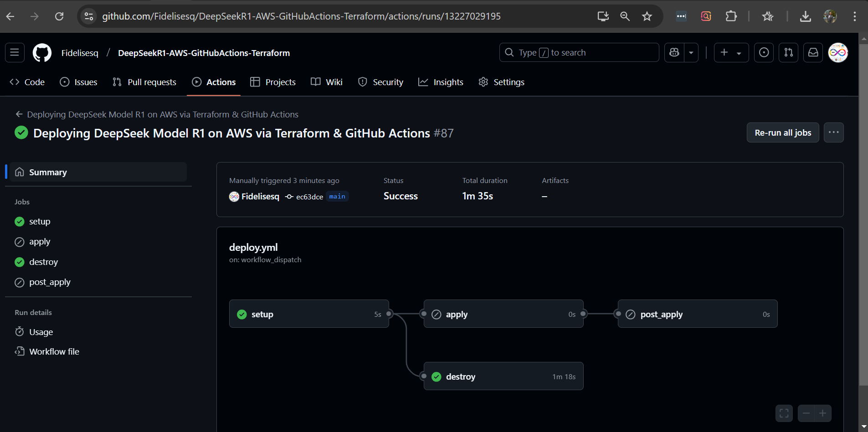The height and width of the screenshot is (432, 868).
Task: Bookmark this page with the star icon
Action: [x=647, y=16]
